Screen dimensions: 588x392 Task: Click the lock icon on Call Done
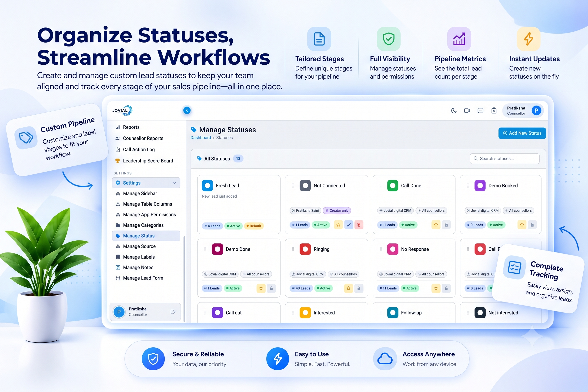point(446,225)
